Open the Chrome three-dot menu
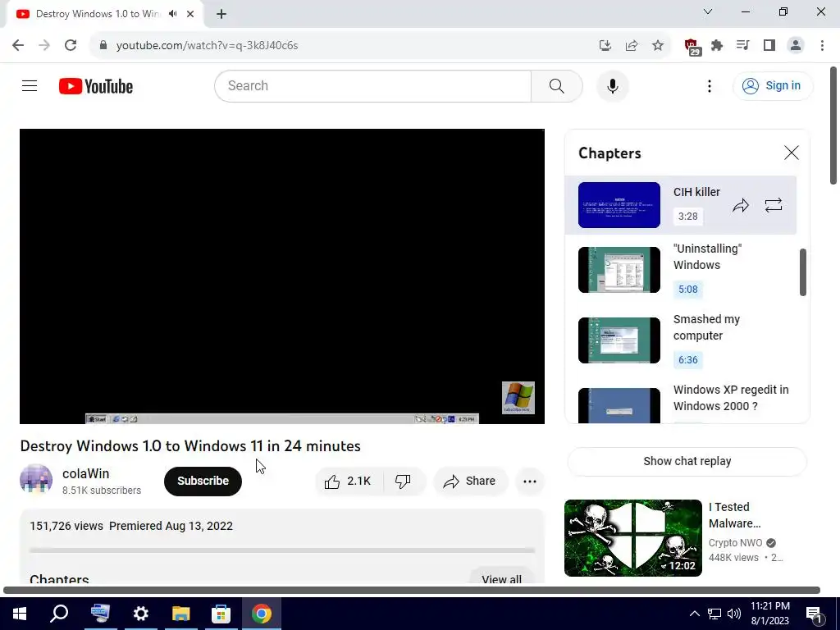This screenshot has height=630, width=840. [822, 46]
